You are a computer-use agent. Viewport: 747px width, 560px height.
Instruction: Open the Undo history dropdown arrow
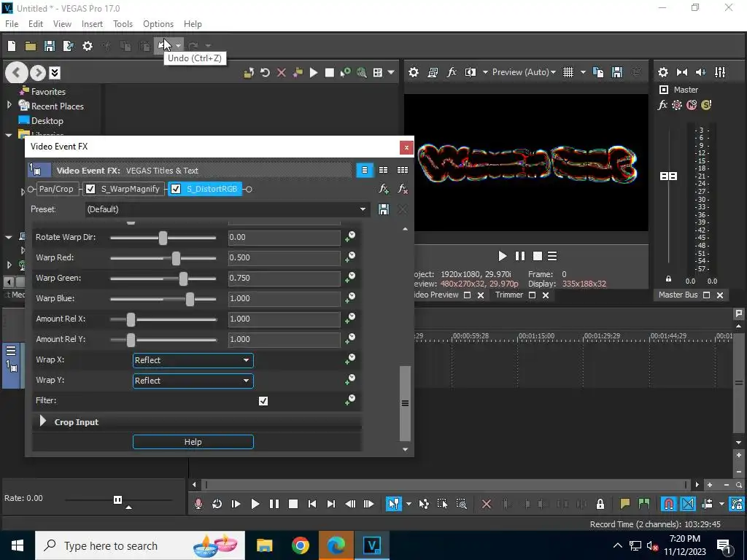(178, 46)
